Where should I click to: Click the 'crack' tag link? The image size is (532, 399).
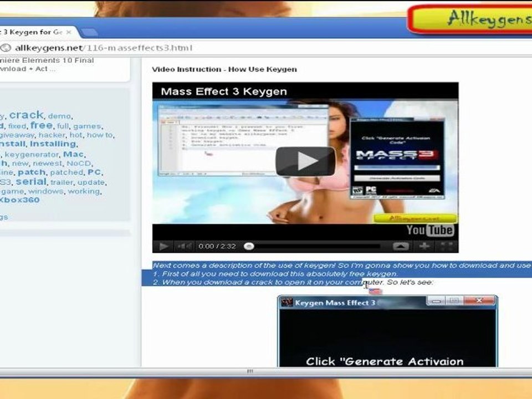tap(27, 115)
